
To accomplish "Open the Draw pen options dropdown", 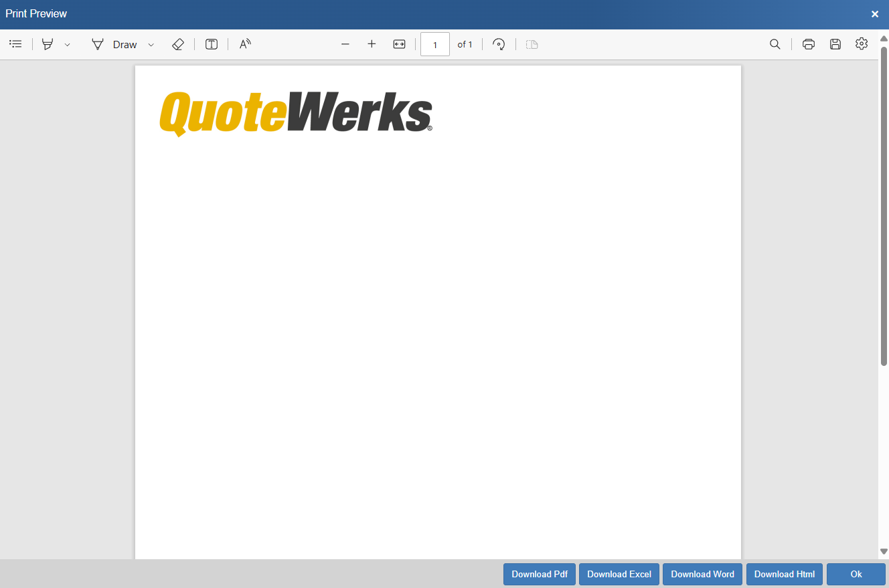I will coord(151,45).
